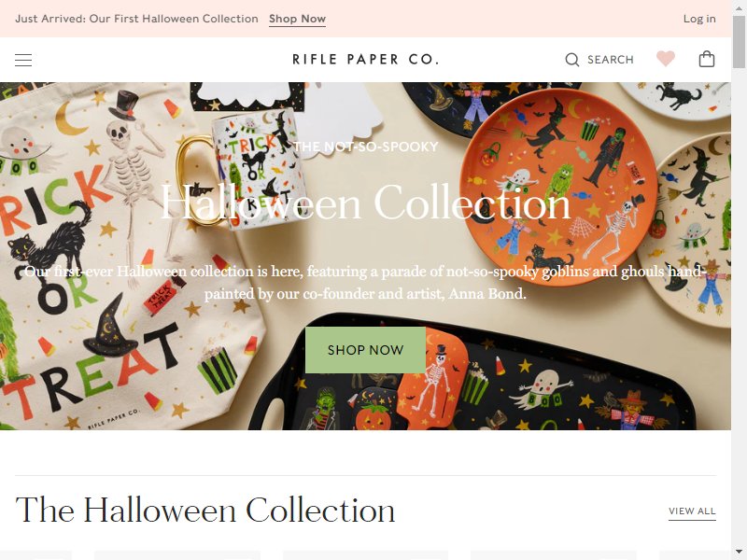Click The Halloween Collection section title
This screenshot has width=747, height=560.
coord(205,511)
